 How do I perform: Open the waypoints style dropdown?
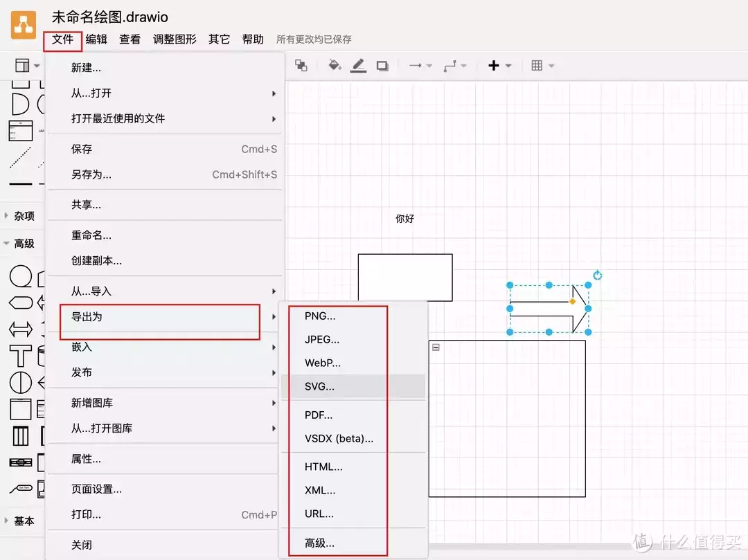[x=454, y=66]
